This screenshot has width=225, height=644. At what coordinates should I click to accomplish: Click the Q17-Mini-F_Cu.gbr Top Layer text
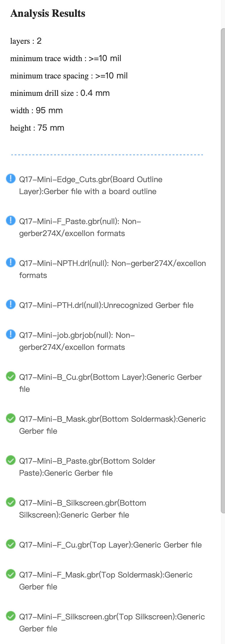[110, 545]
